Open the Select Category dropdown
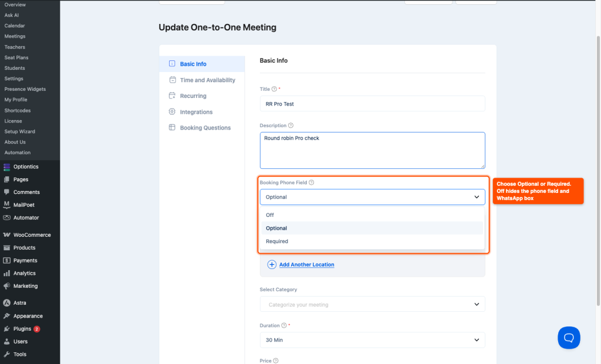The image size is (601, 364). pyautogui.click(x=372, y=304)
